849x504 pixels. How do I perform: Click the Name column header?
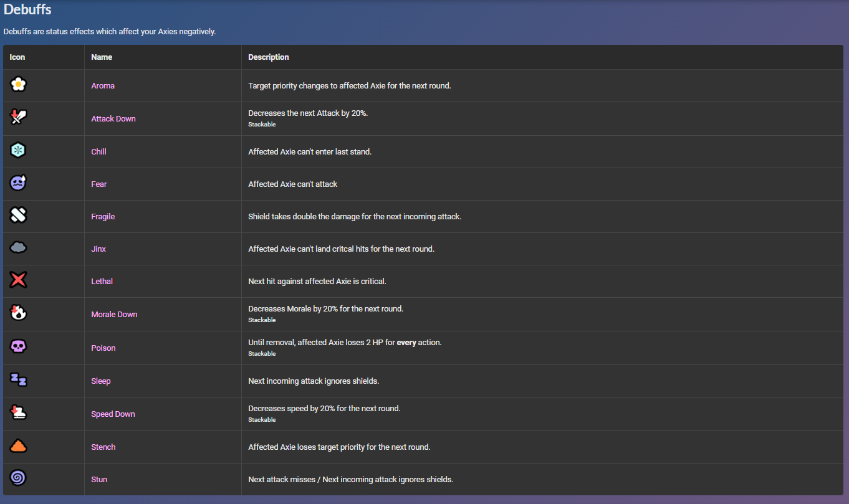pos(102,57)
